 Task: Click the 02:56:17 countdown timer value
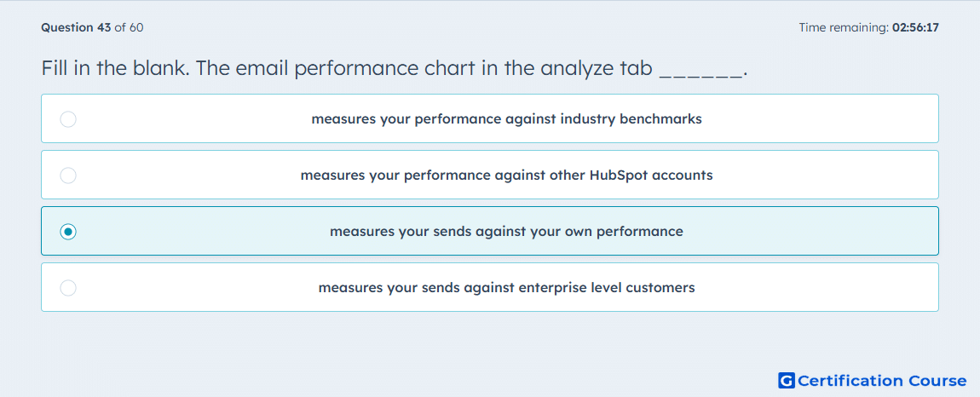[915, 27]
